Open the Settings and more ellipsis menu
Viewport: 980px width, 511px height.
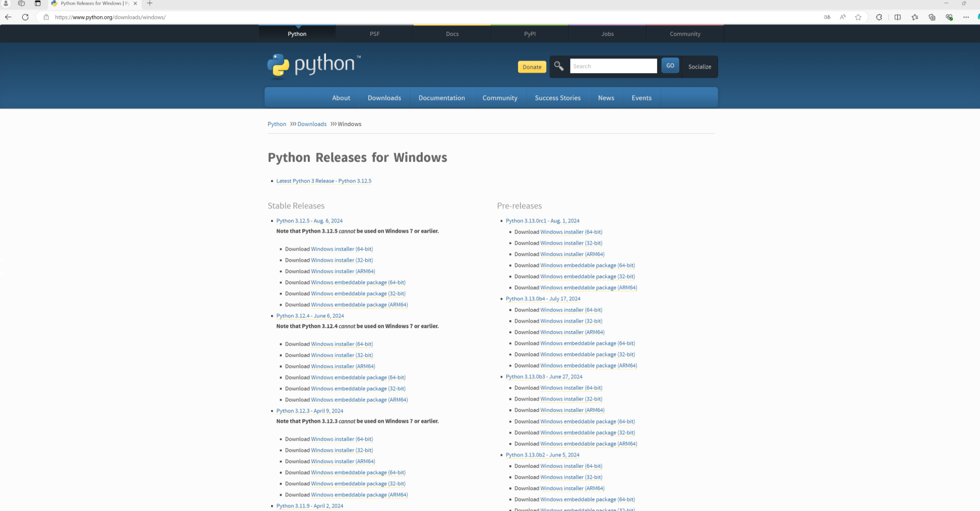(966, 17)
